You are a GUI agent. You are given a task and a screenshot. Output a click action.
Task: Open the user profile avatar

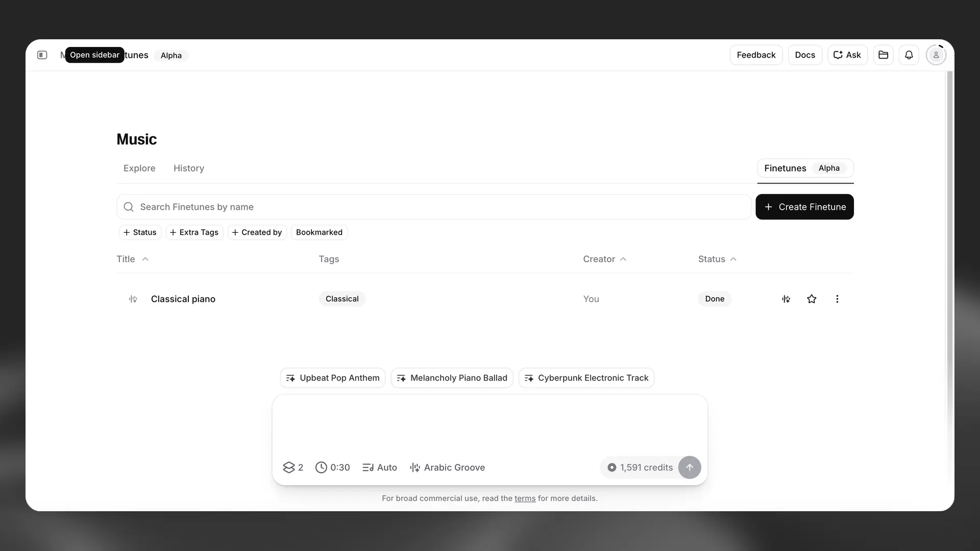coord(936,55)
